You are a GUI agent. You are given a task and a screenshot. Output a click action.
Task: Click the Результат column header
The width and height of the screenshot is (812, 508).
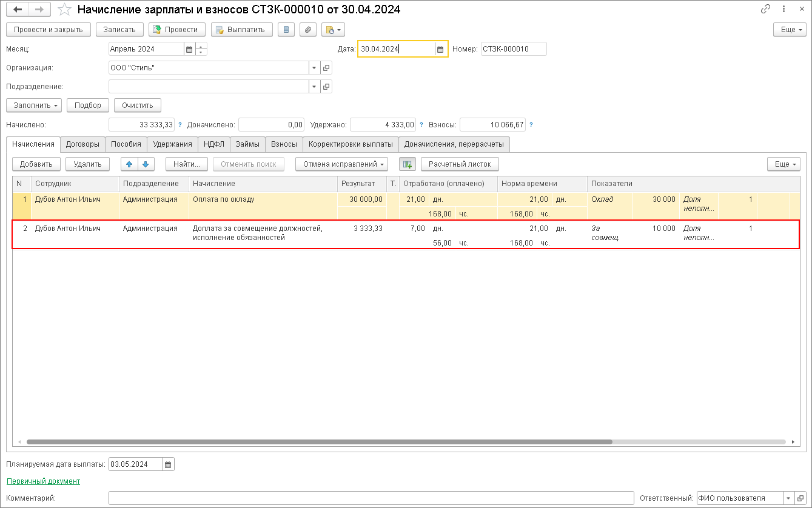pyautogui.click(x=361, y=184)
